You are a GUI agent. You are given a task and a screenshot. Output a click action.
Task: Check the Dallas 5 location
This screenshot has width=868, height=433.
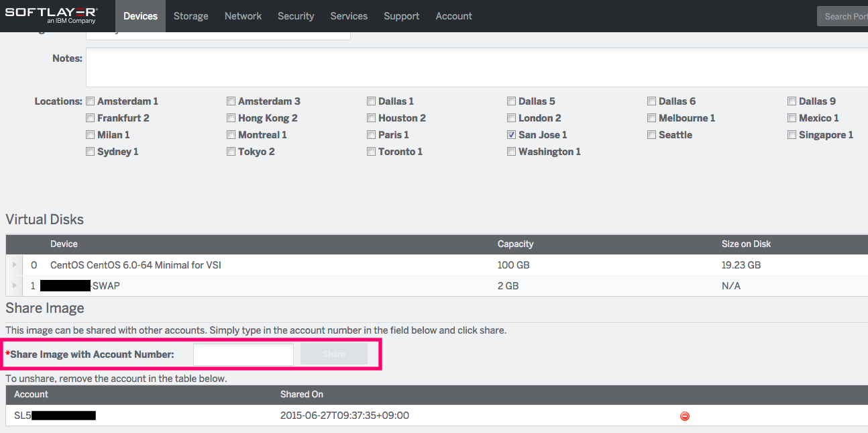pyautogui.click(x=511, y=101)
